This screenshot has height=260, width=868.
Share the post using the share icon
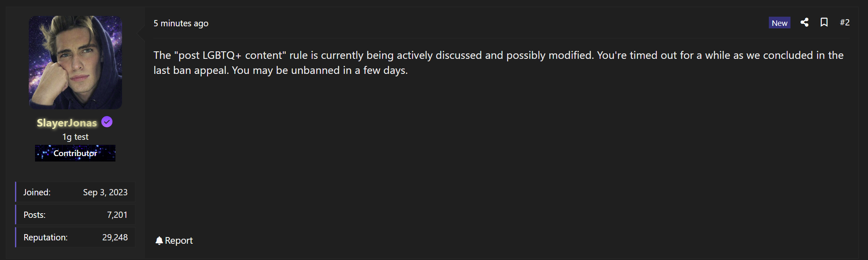pyautogui.click(x=805, y=23)
